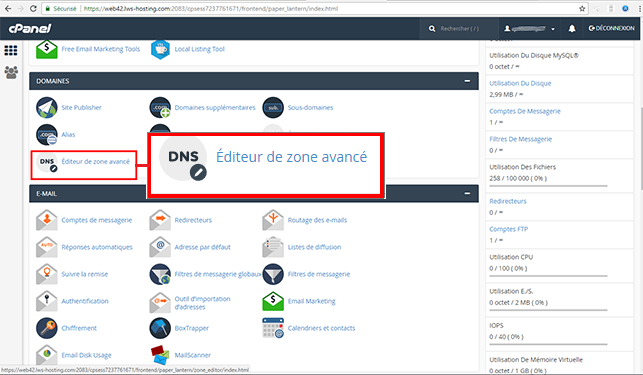The image size is (643, 375).
Task: Click the browser back arrow
Action: point(8,8)
